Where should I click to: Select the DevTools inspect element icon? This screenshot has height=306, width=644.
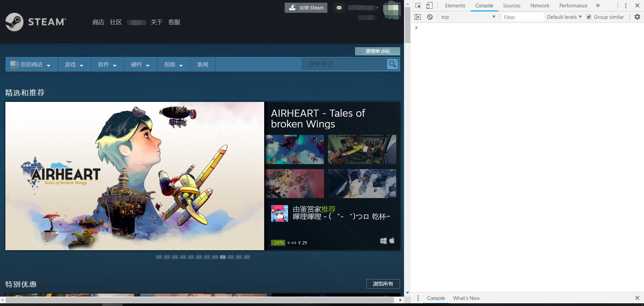point(418,6)
